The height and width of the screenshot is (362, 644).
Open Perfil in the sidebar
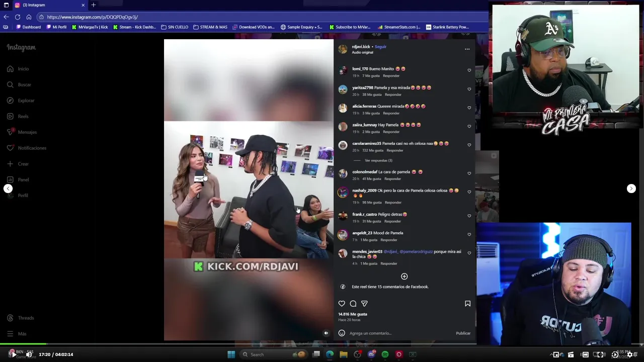click(x=18, y=196)
